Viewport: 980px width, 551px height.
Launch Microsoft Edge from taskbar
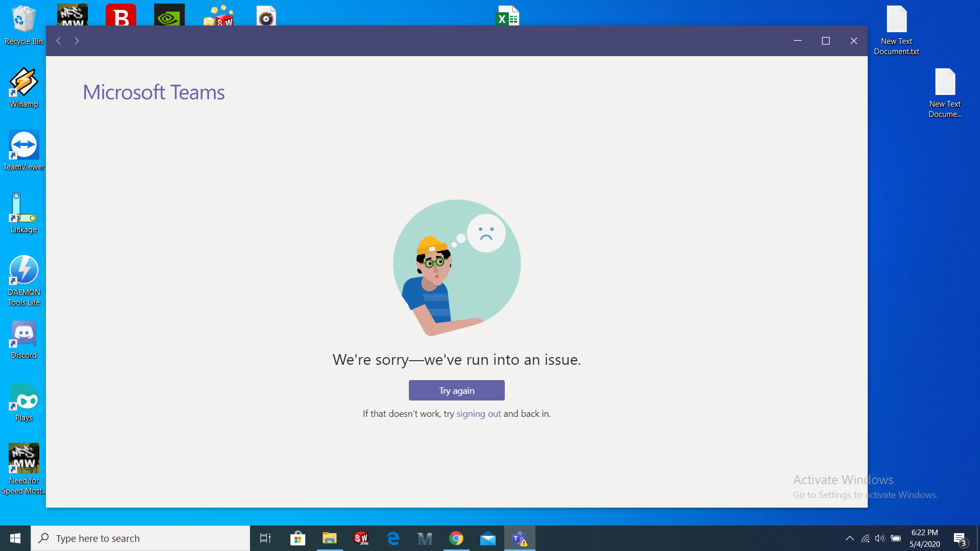[x=393, y=538]
